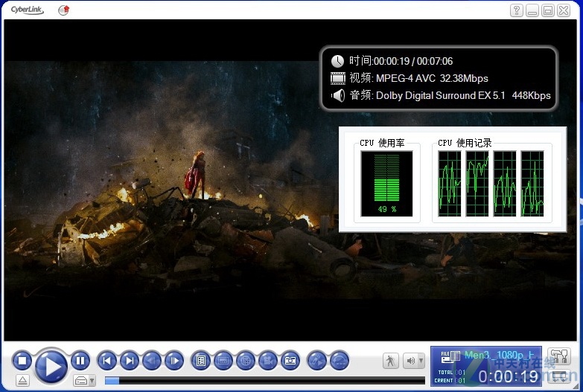
Task: Click the red star upgrade icon
Action: coord(64,10)
